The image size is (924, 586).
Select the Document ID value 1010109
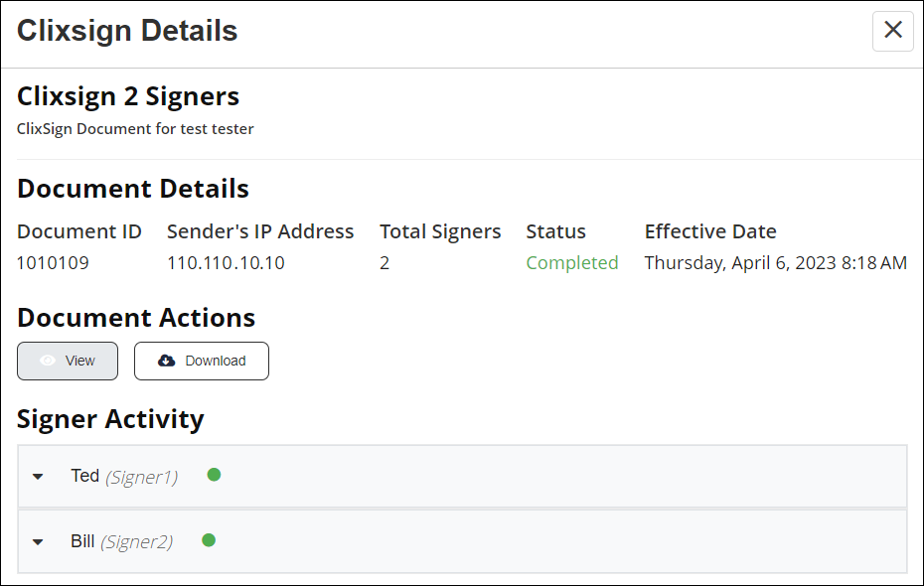pyautogui.click(x=53, y=262)
